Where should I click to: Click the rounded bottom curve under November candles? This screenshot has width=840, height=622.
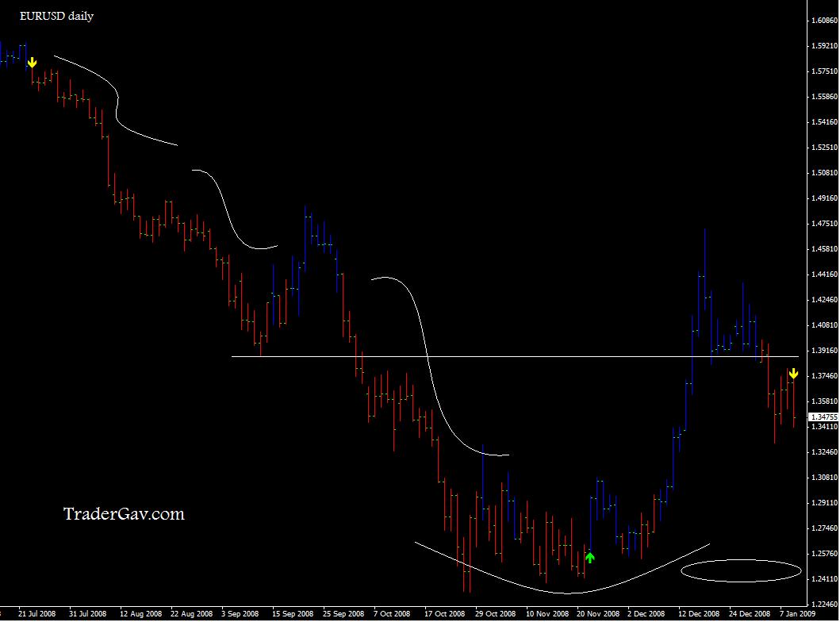(563, 592)
